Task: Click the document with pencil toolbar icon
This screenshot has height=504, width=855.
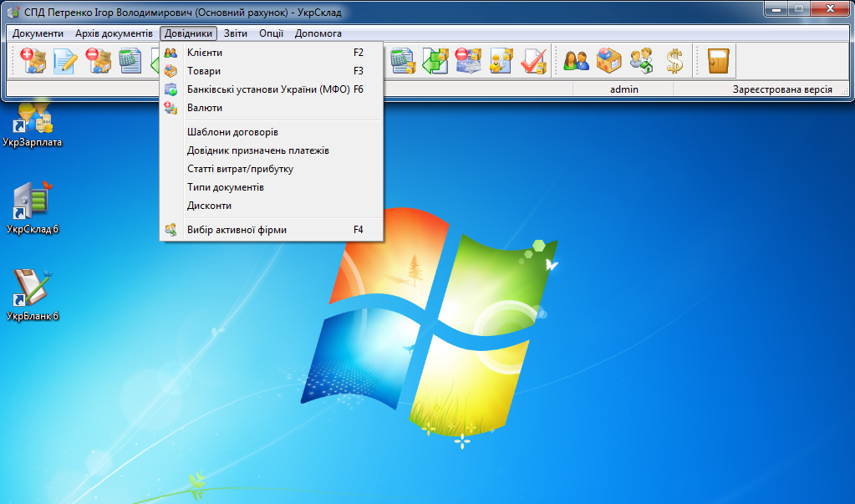Action: tap(65, 61)
